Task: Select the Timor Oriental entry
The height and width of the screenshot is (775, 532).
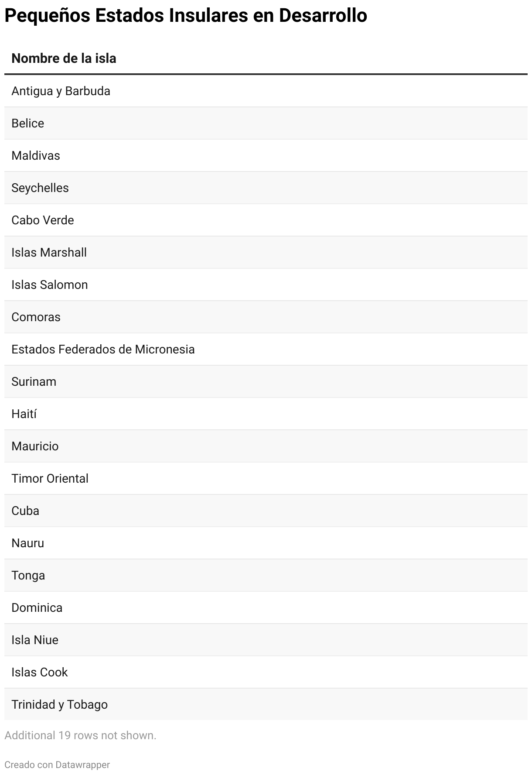Action: pyautogui.click(x=50, y=479)
